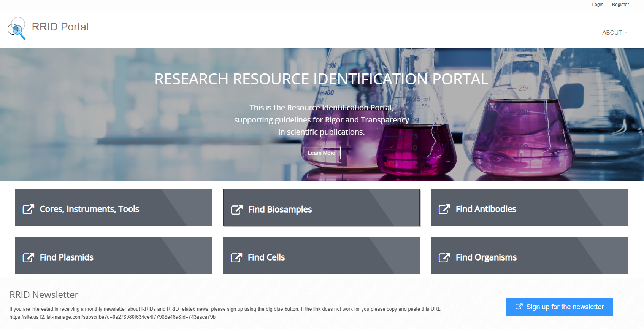Open Find Plasmids label
Viewport: 644px width, 329px height.
pos(67,257)
